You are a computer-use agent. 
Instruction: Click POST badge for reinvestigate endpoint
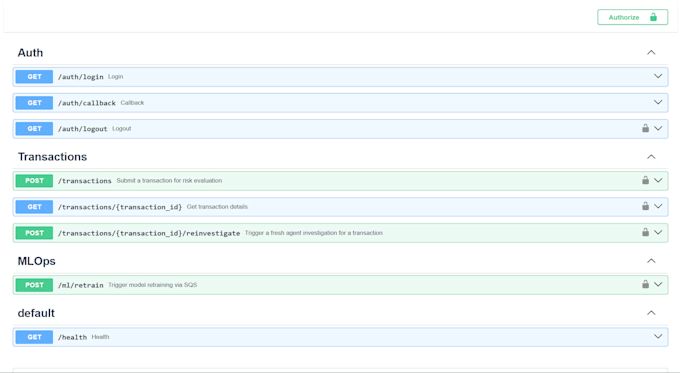tap(34, 233)
